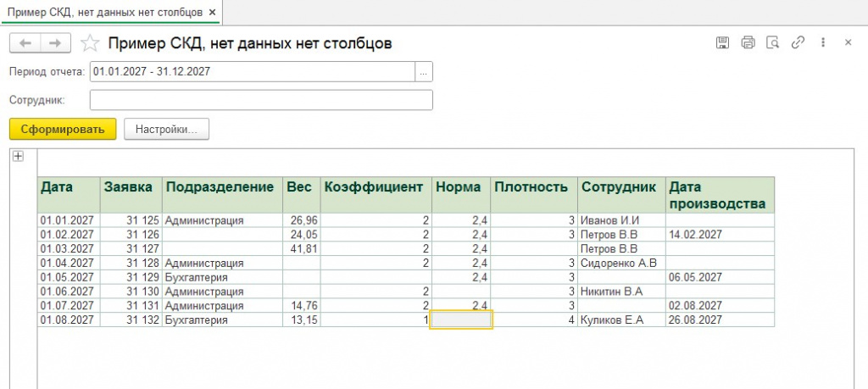Add report to favorites with the star icon
The height and width of the screenshot is (389, 868).
[x=90, y=43]
